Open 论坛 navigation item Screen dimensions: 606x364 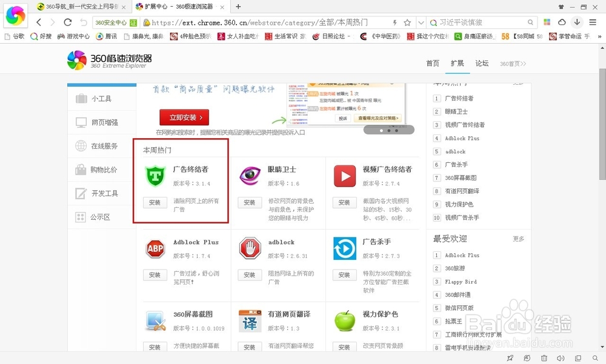click(482, 64)
